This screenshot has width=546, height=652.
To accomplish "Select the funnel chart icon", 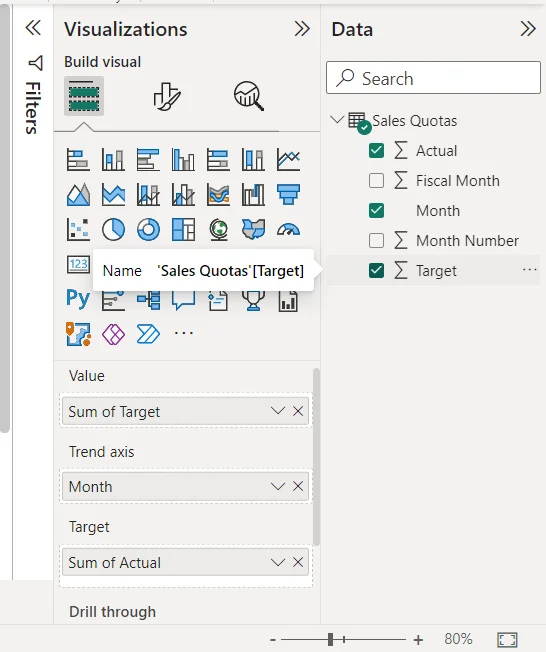I will point(288,195).
